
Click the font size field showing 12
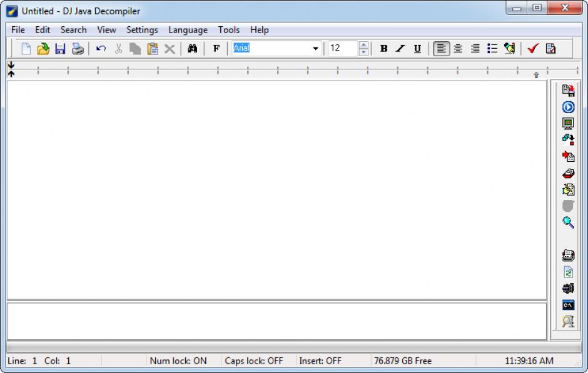[x=343, y=49]
